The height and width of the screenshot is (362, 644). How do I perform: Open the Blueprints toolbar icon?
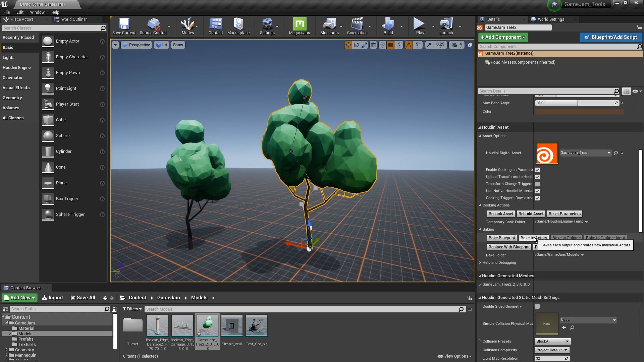point(329,26)
